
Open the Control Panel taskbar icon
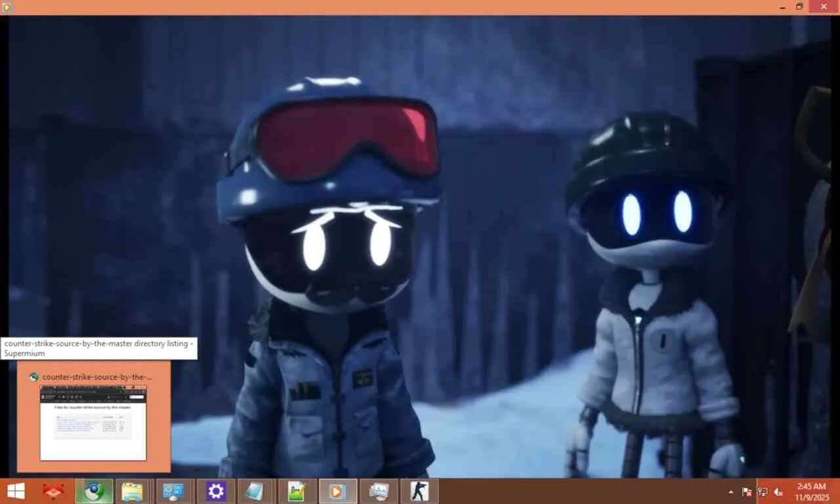(174, 491)
